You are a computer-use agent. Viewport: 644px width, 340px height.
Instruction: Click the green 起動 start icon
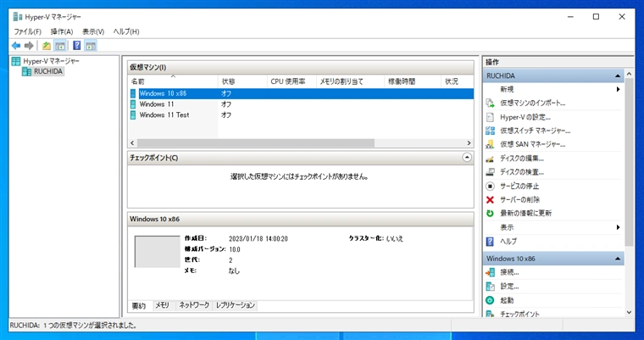[x=490, y=300]
